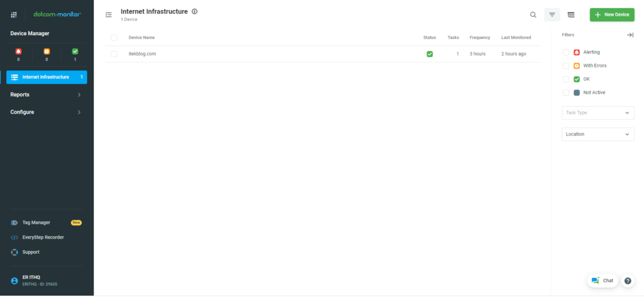Expand the Reports menu chevron
The height and width of the screenshot is (297, 644).
(79, 95)
